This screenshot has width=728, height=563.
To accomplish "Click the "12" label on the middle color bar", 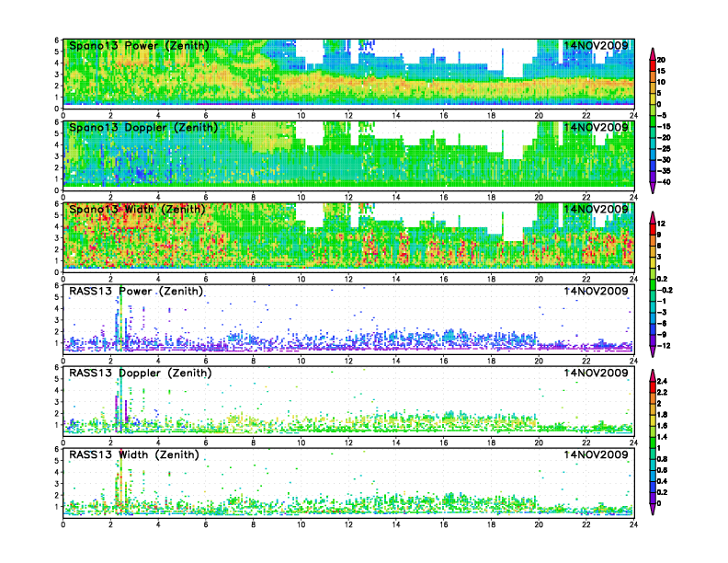I will coord(661,224).
